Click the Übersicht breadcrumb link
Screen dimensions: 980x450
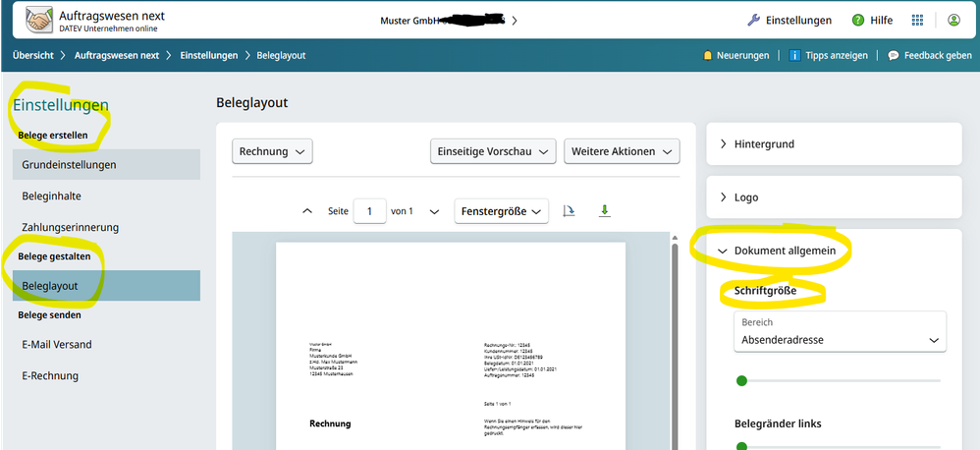click(x=33, y=56)
